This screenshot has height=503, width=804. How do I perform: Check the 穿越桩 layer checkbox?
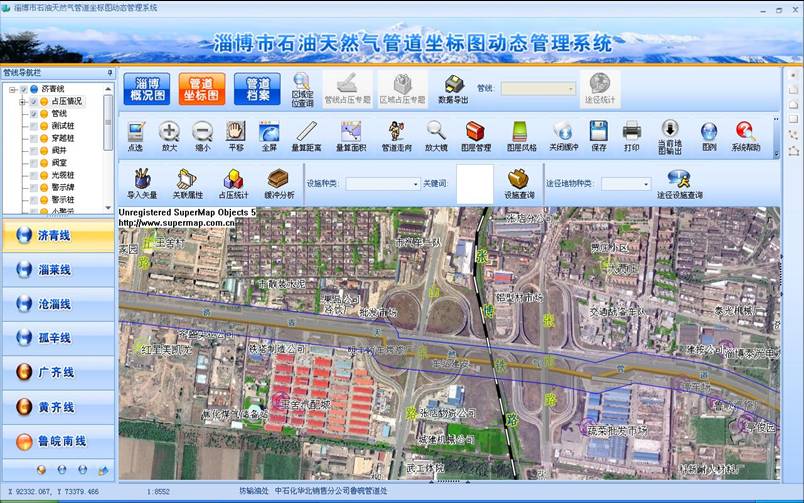point(34,138)
